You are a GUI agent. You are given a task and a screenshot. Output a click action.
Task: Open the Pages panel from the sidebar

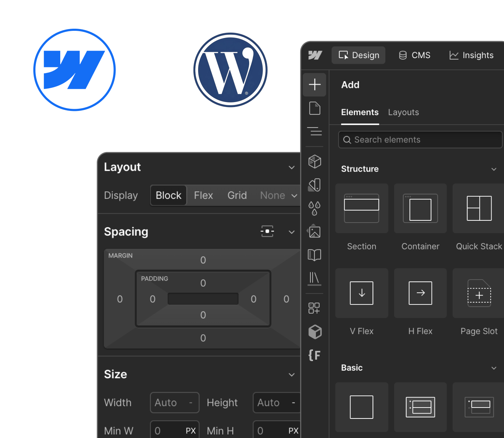tap(315, 108)
